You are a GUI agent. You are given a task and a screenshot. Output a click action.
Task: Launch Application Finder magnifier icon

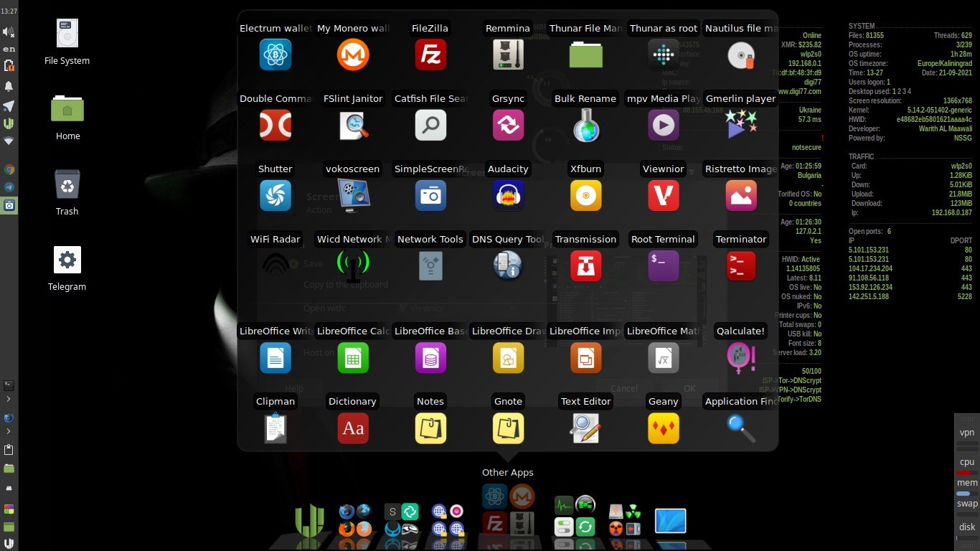tap(741, 428)
